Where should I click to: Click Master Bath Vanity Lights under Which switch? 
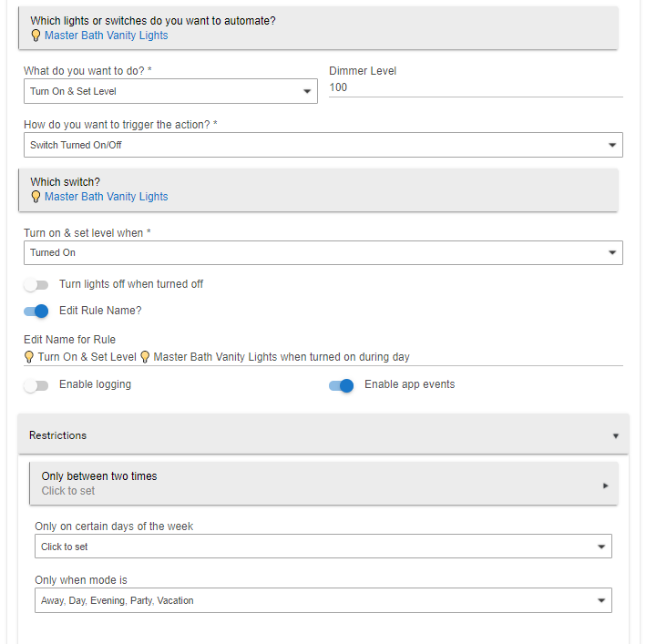pos(107,197)
